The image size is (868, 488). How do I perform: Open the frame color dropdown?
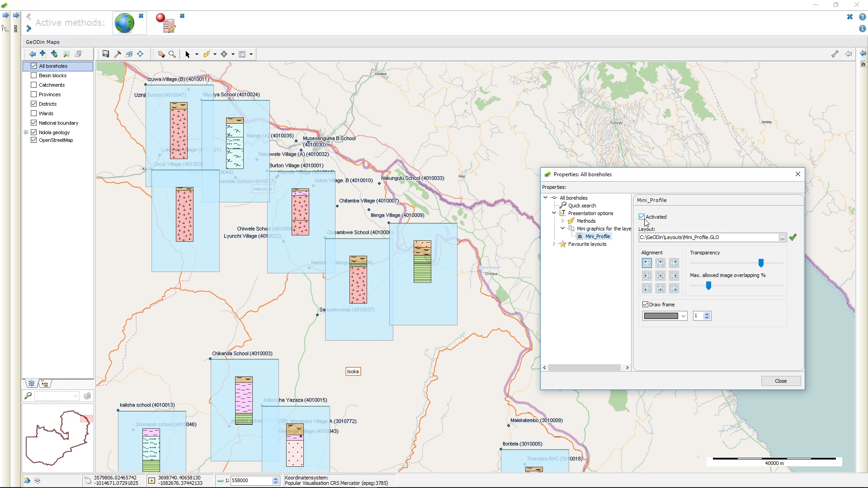pyautogui.click(x=683, y=316)
